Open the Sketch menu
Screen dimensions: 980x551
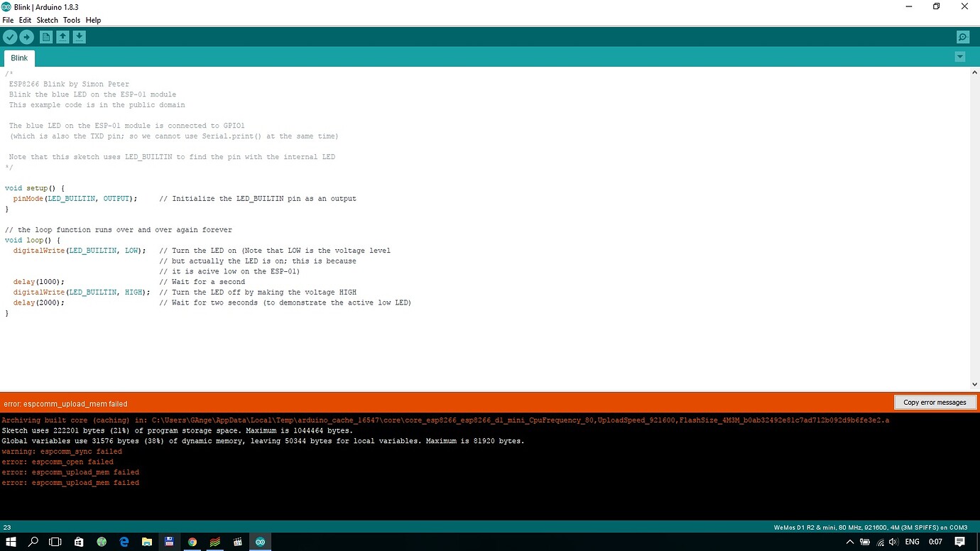pyautogui.click(x=47, y=20)
